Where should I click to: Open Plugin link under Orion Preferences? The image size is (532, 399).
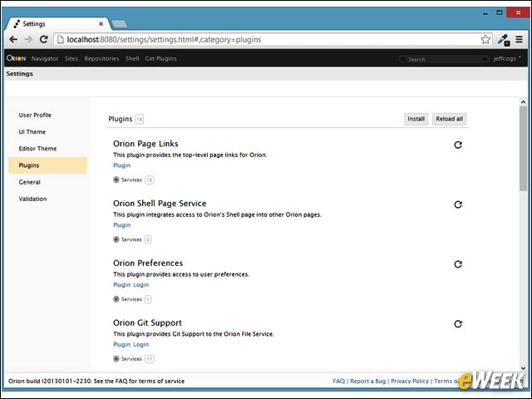point(122,284)
